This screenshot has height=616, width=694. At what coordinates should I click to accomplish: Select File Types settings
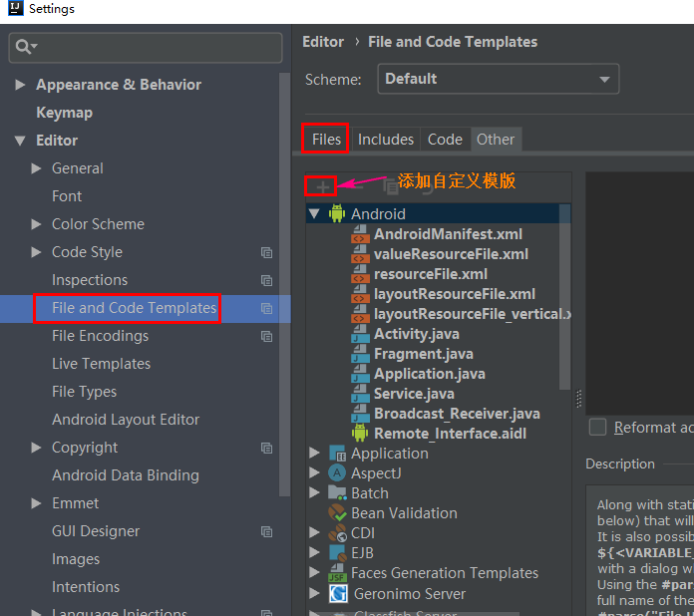pyautogui.click(x=85, y=392)
